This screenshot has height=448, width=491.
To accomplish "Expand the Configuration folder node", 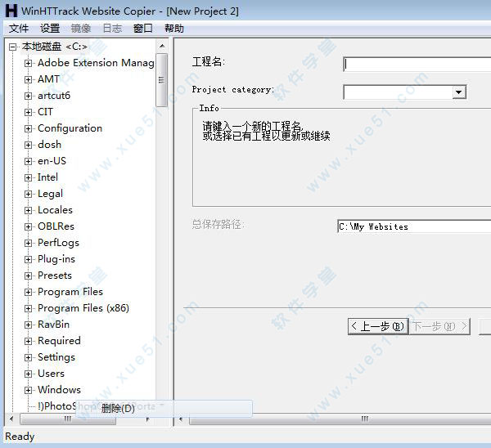I will [x=28, y=128].
